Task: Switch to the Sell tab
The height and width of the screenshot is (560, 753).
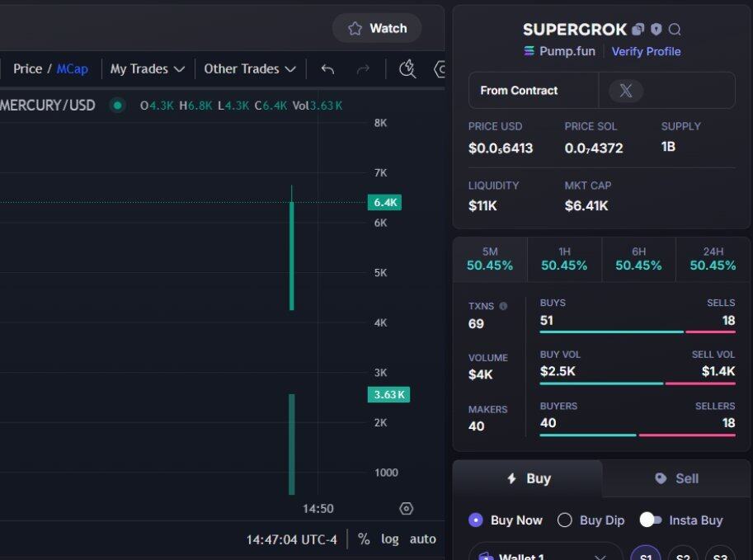Action: pos(676,478)
